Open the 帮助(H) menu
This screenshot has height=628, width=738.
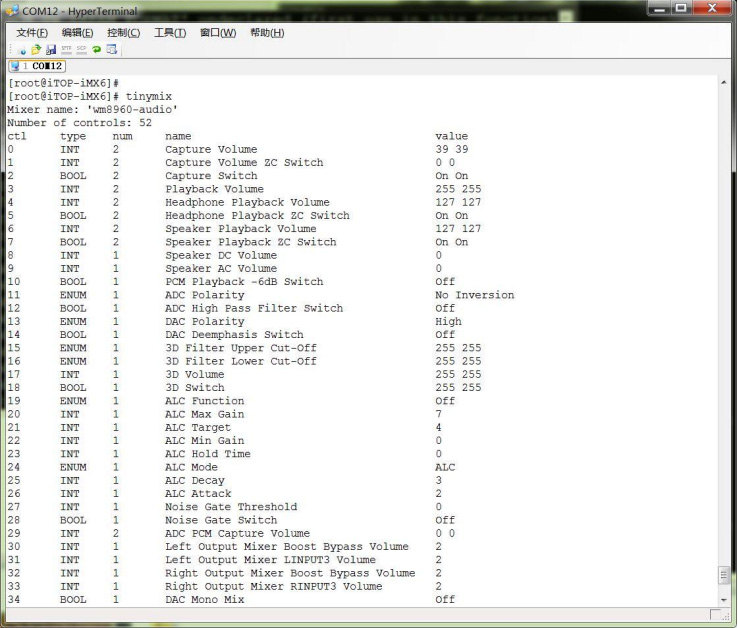click(x=267, y=33)
